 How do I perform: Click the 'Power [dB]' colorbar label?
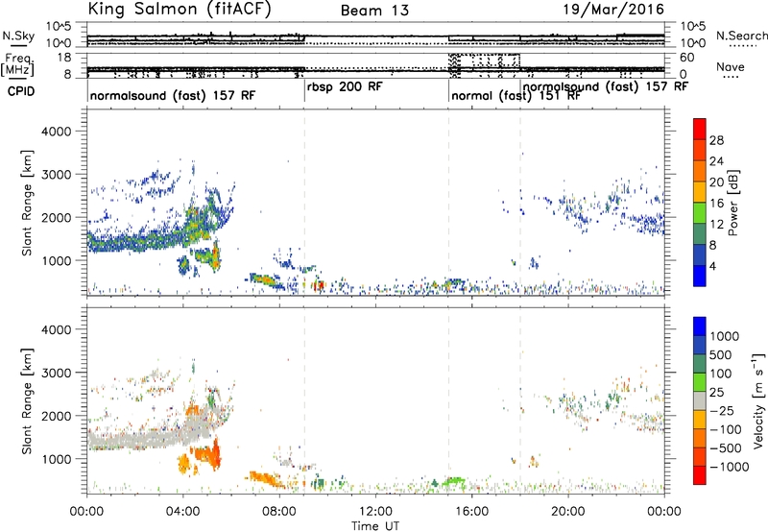(x=732, y=203)
